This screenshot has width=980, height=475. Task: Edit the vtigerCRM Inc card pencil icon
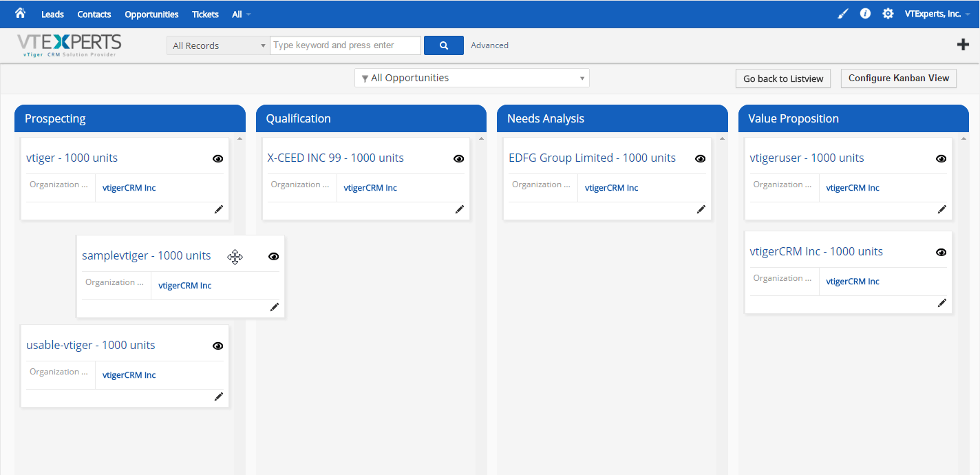point(942,303)
